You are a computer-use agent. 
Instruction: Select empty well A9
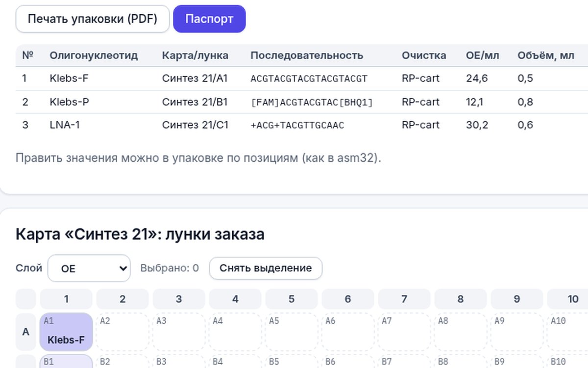click(517, 332)
